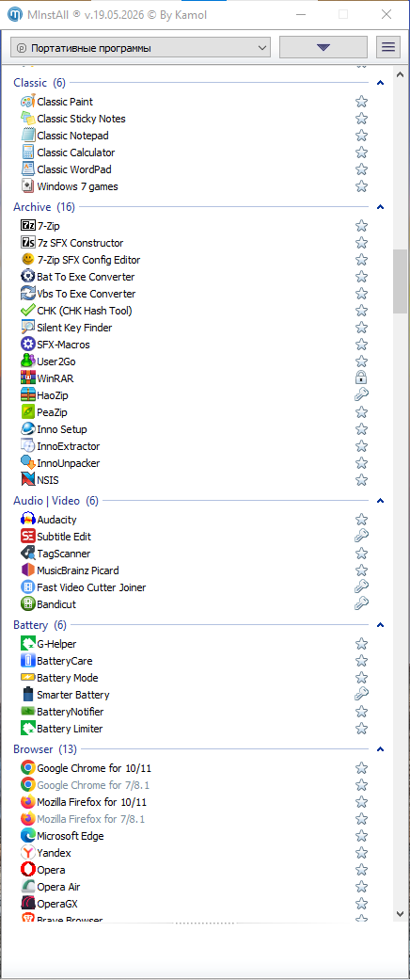Click the 7-Zip app icon
Viewport: 410px width, 980px height.
[x=27, y=226]
